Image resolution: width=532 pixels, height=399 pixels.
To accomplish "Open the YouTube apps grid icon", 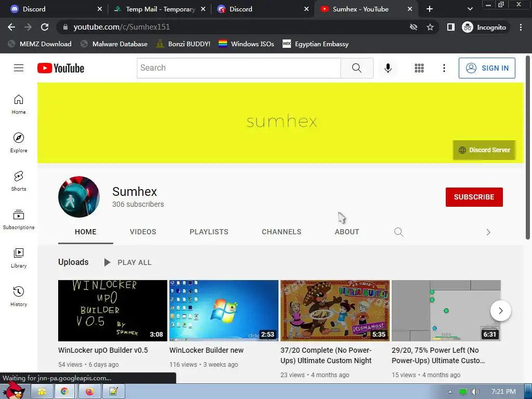I will [419, 68].
